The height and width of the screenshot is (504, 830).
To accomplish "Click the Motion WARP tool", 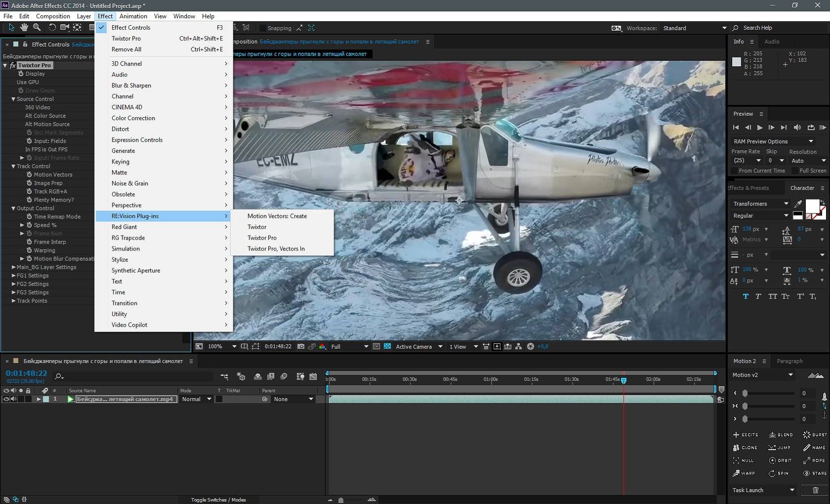I will tap(744, 473).
